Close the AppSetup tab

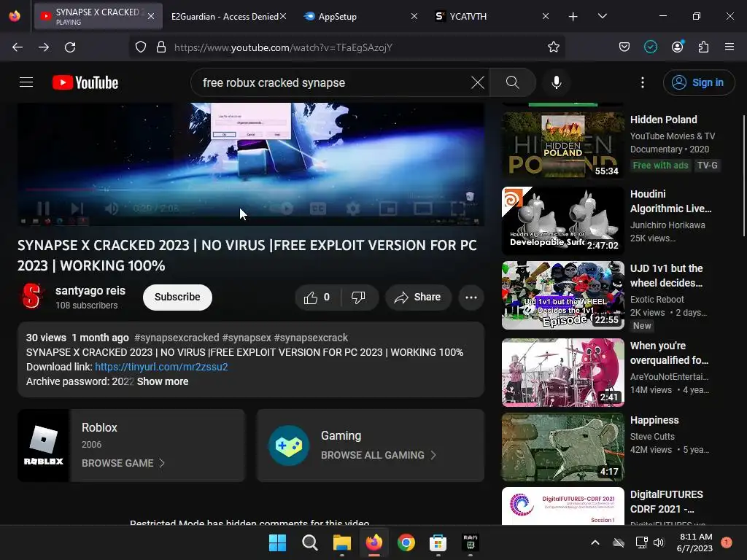[x=414, y=16]
